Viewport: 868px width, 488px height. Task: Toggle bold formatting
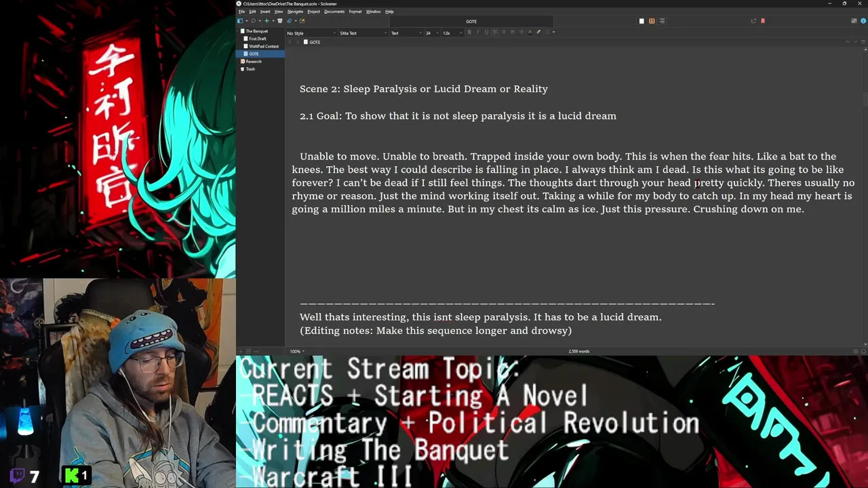(469, 33)
